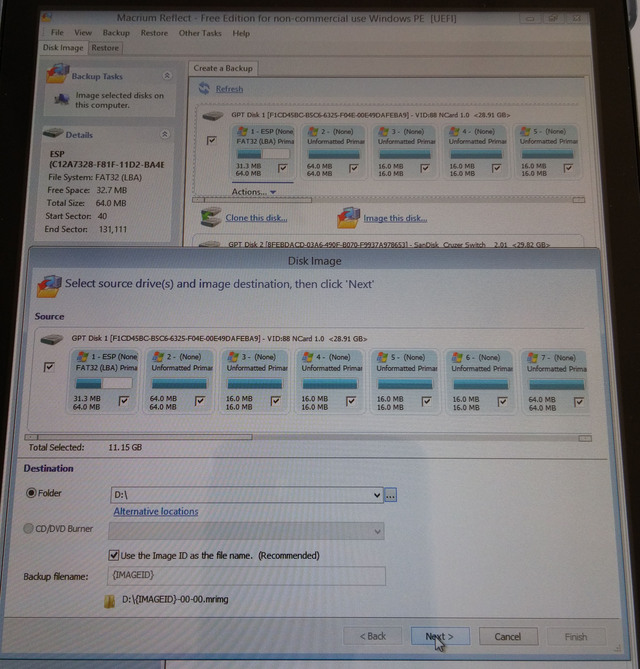The image size is (640, 669).
Task: Toggle the whole GPT Disk 1 checkbox in Source
Action: pos(49,366)
